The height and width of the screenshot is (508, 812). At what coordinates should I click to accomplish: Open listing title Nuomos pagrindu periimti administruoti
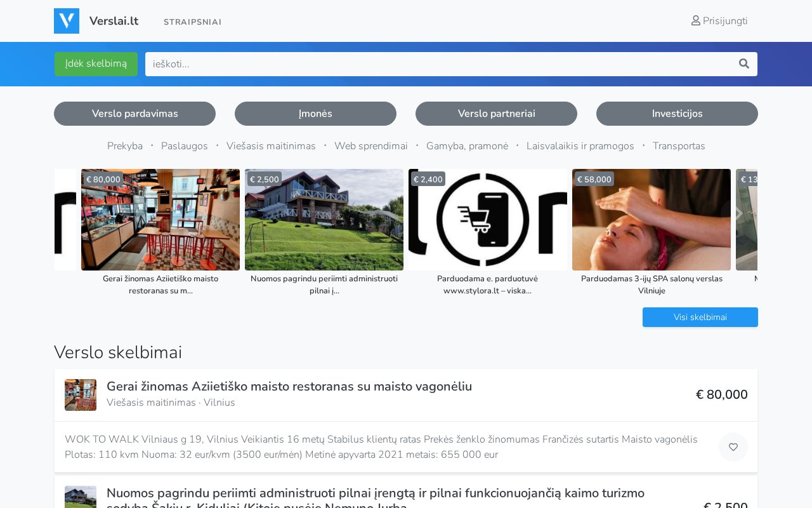[376, 497]
